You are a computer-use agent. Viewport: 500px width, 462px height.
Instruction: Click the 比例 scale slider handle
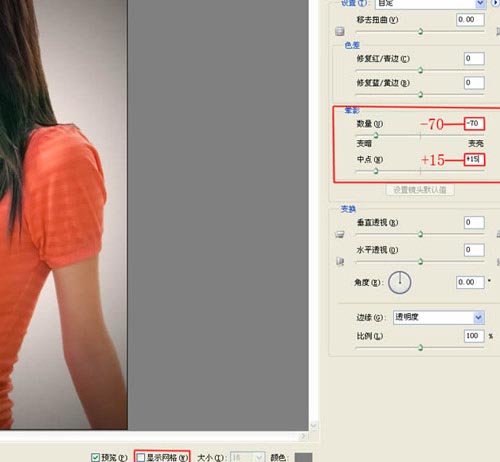click(x=420, y=348)
